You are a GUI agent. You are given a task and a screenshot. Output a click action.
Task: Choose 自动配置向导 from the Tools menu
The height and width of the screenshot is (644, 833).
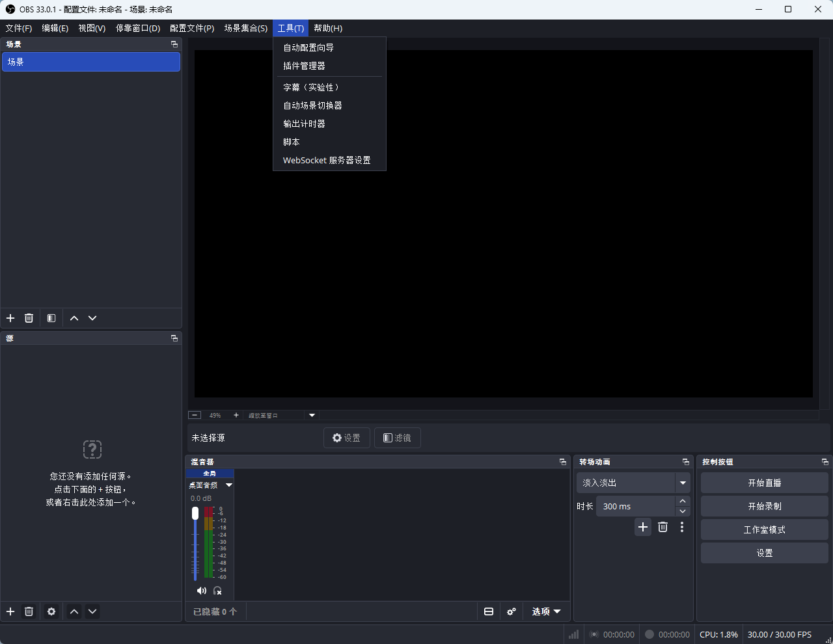[x=329, y=47]
